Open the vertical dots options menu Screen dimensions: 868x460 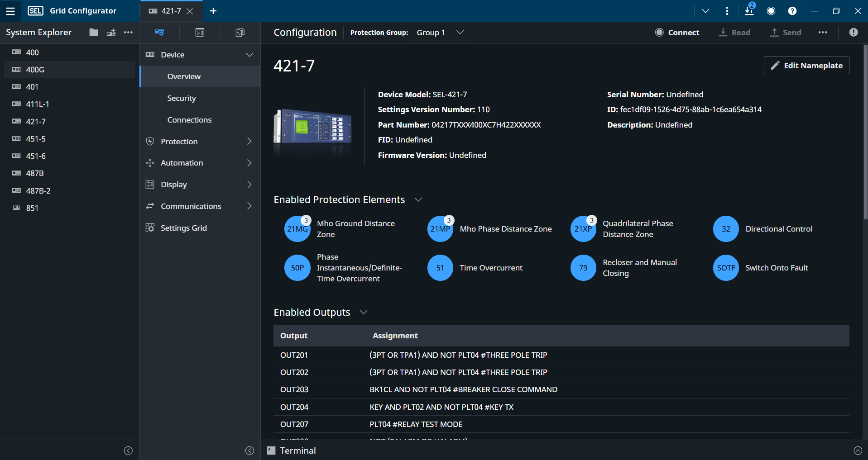pos(727,11)
